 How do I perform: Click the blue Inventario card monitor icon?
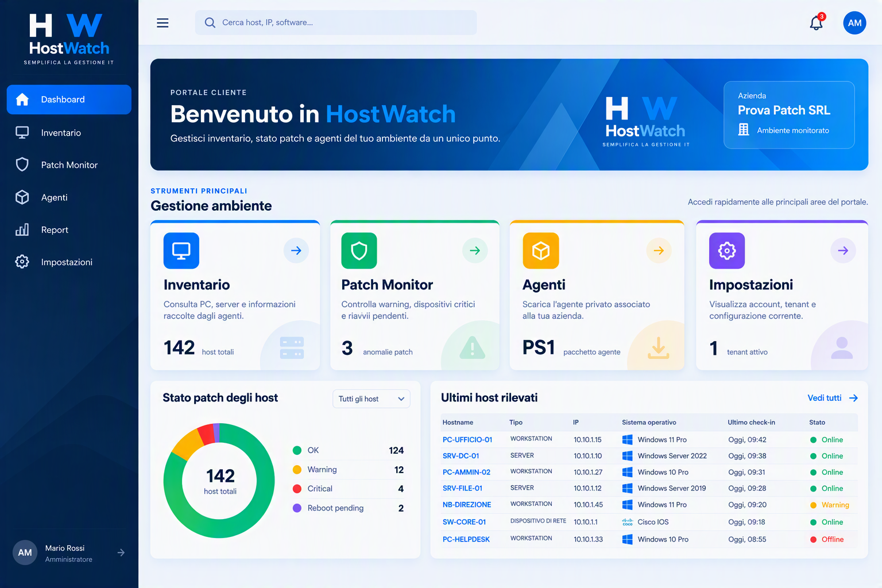click(x=181, y=250)
